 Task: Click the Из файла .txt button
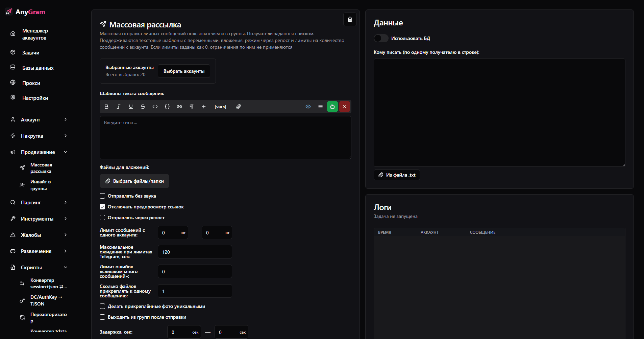point(396,175)
